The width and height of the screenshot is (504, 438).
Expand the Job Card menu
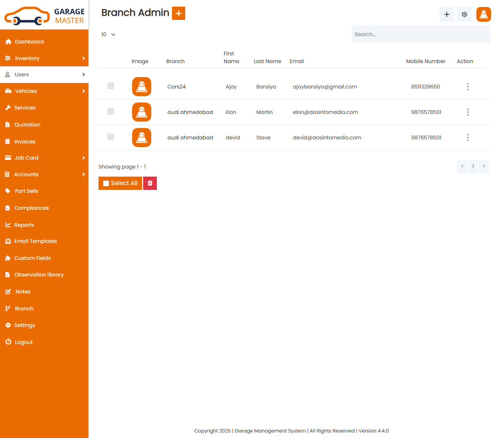click(x=27, y=158)
